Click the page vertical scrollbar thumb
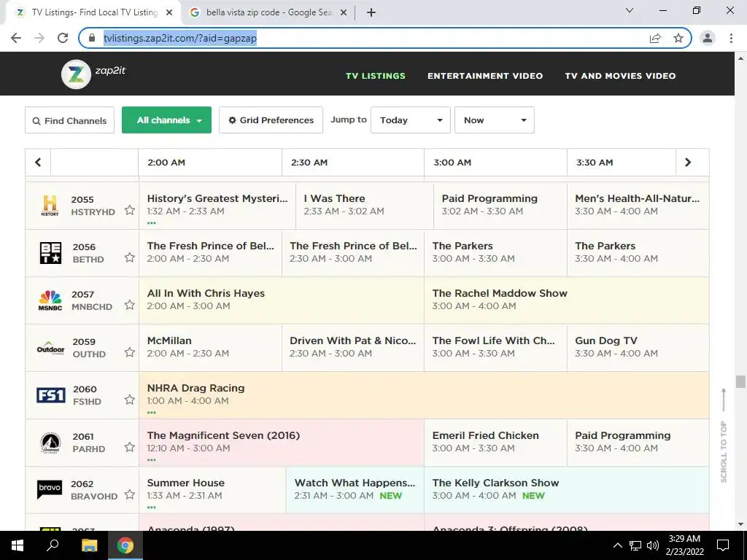The width and height of the screenshot is (747, 560). click(740, 382)
